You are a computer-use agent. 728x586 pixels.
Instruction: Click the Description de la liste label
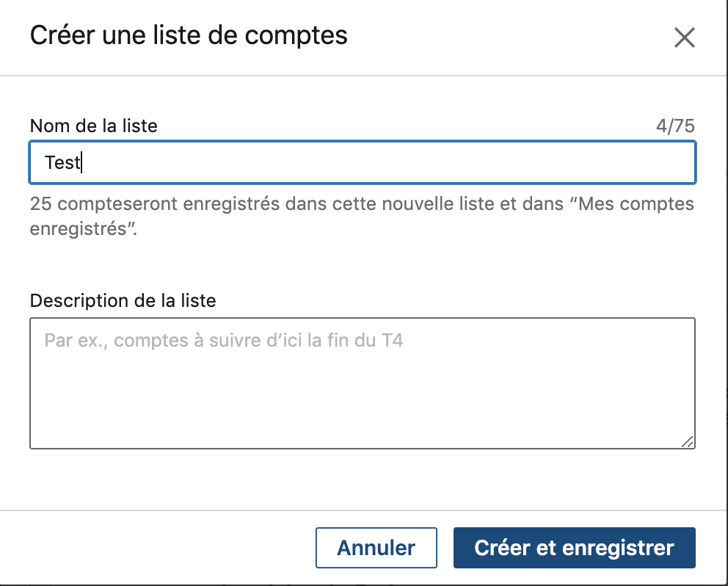[123, 300]
